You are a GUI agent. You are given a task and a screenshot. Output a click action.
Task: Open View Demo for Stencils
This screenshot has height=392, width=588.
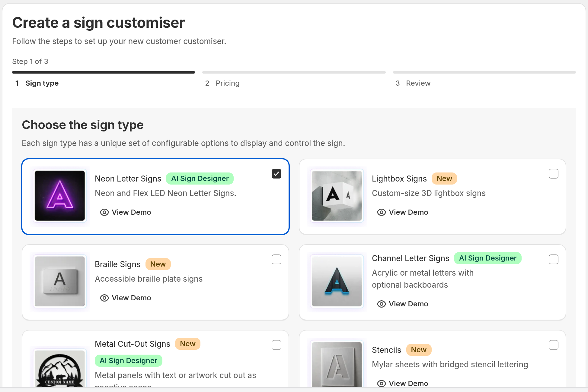tap(403, 384)
